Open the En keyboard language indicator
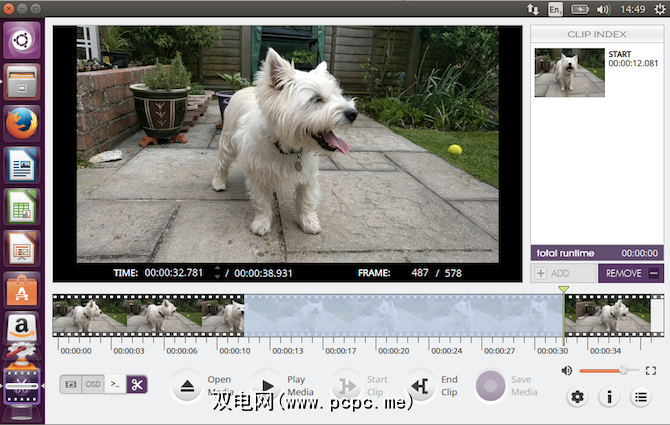This screenshot has height=425, width=670. coord(556,8)
